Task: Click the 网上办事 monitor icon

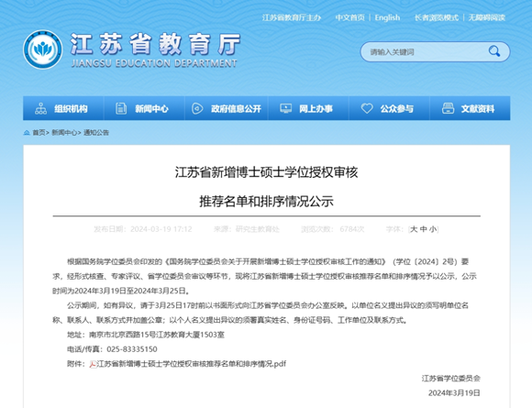Action: 285,108
